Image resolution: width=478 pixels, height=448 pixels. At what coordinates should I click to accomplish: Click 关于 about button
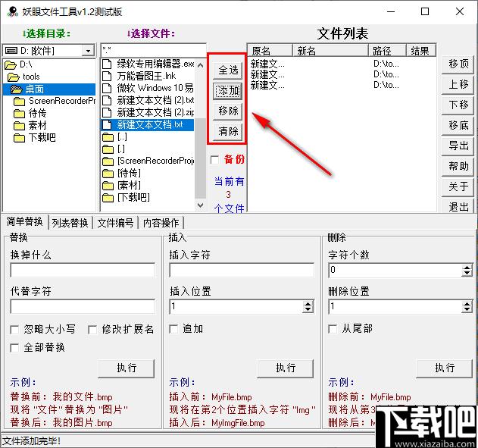click(458, 186)
